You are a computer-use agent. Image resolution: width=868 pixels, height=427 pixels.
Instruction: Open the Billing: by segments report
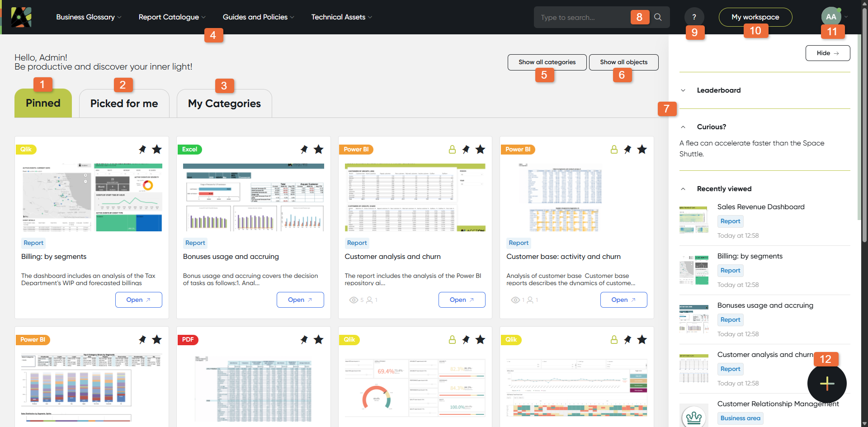click(138, 300)
